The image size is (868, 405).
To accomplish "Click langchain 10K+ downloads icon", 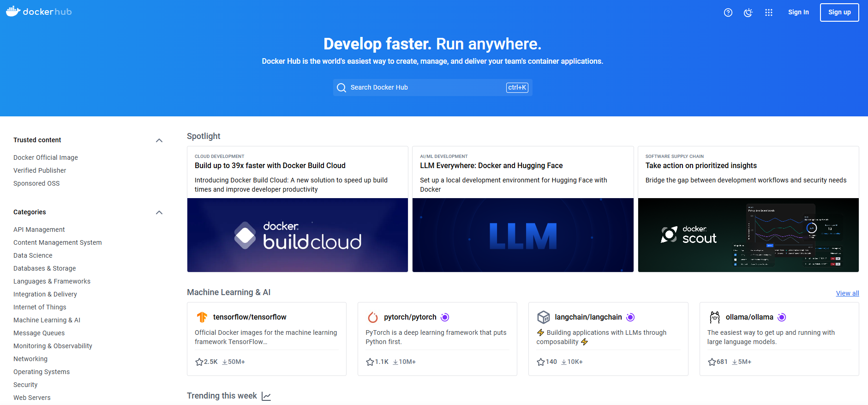I will [564, 362].
